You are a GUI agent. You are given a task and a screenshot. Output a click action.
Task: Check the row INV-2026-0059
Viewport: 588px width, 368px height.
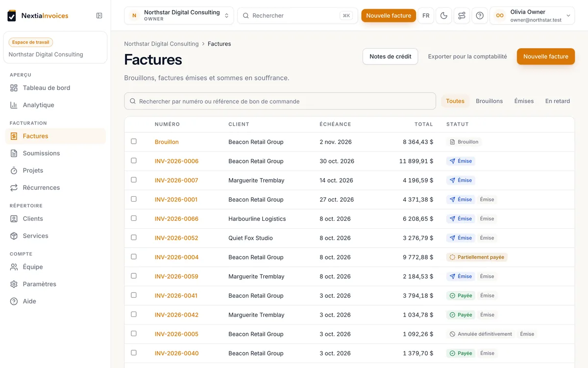click(134, 276)
